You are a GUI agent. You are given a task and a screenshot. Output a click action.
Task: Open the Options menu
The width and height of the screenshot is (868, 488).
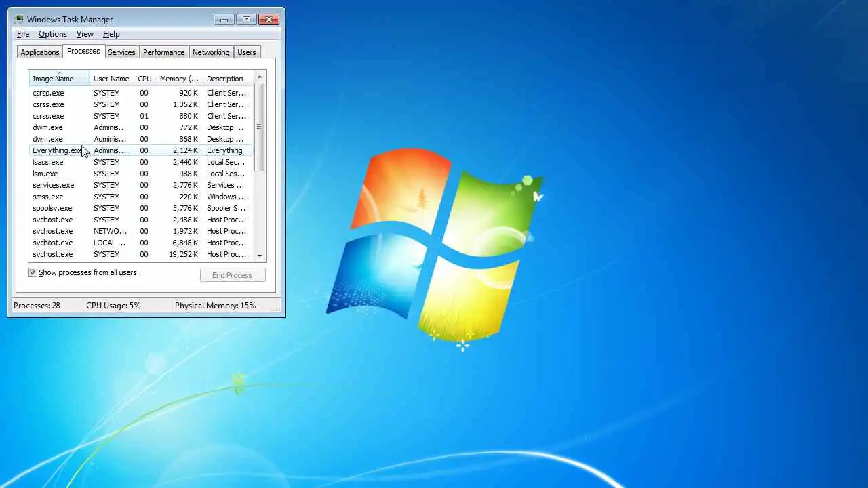point(53,34)
